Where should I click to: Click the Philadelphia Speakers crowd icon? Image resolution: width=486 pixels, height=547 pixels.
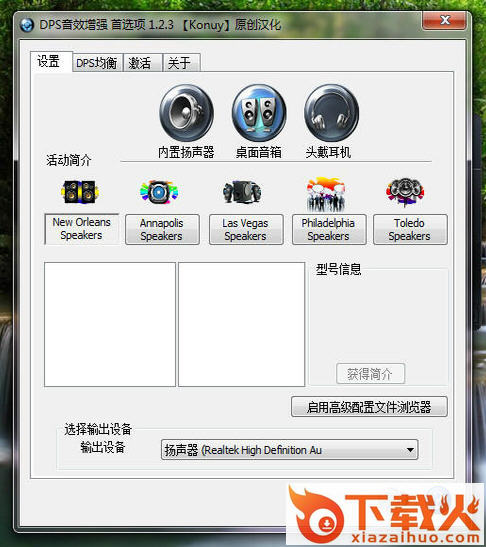coord(326,195)
